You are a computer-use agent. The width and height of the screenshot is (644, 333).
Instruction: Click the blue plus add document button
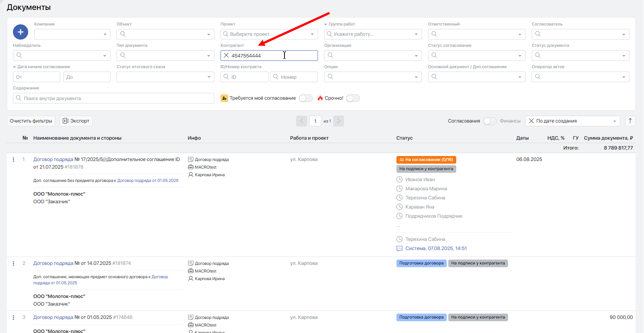coord(21,32)
